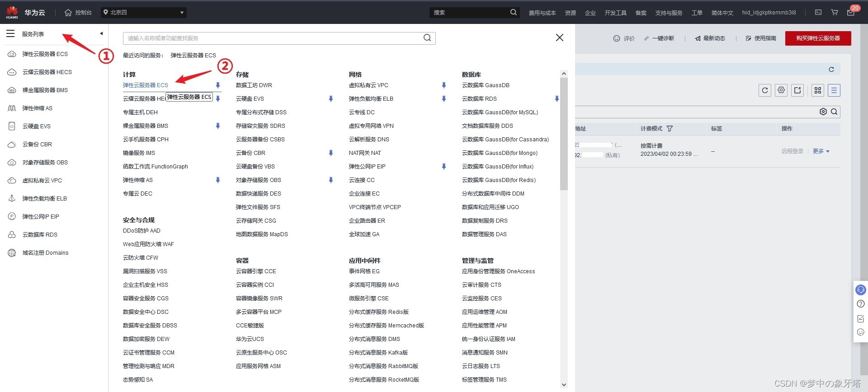Click the hamburger service list icon
The image size is (868, 392).
point(10,33)
